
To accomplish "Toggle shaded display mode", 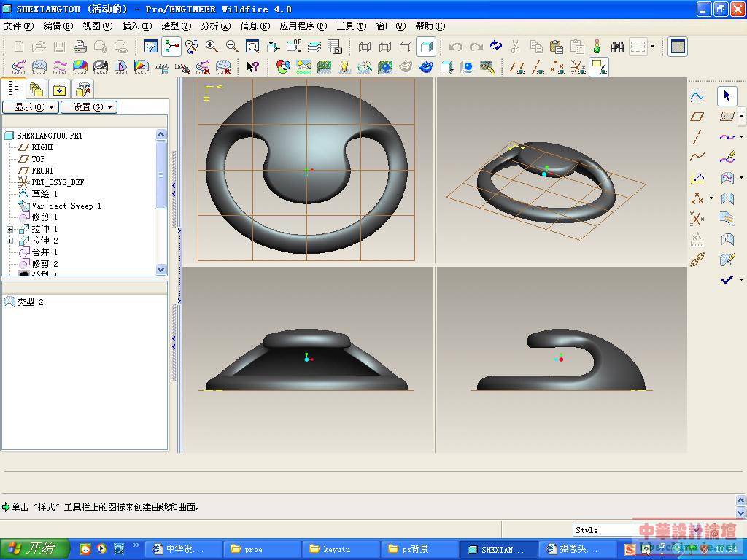I will coord(427,47).
